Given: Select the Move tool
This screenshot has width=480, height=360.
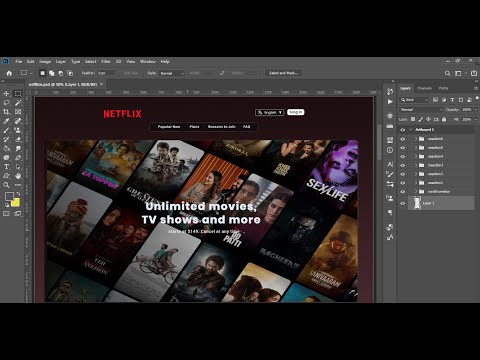Looking at the screenshot, I should (x=6, y=94).
